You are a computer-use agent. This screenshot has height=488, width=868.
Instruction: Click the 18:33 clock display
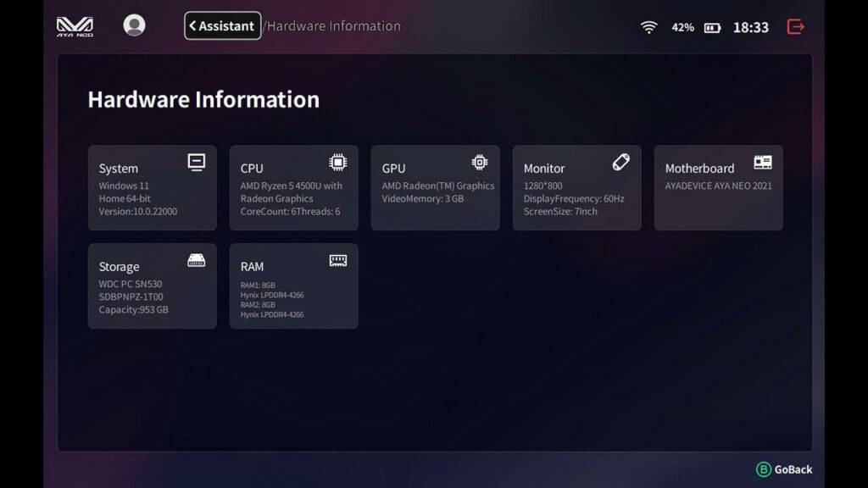click(751, 27)
